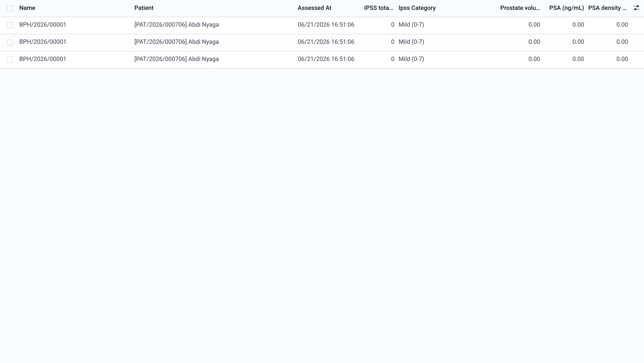
Task: Click the first row's prostate volume 0.00
Action: tap(534, 25)
